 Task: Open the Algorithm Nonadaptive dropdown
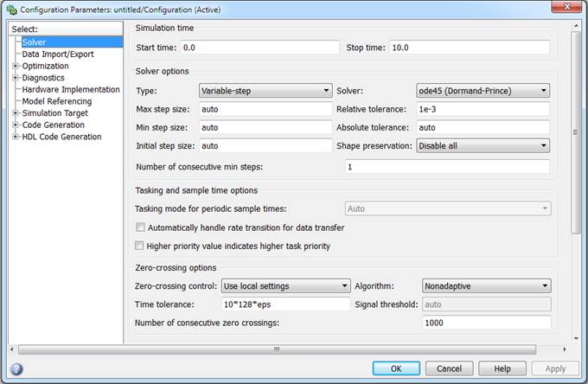[x=487, y=286]
